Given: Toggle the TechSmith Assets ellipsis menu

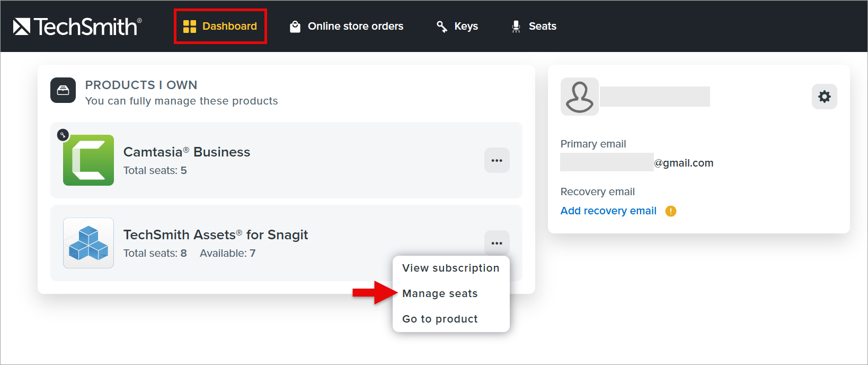Looking at the screenshot, I should [497, 243].
